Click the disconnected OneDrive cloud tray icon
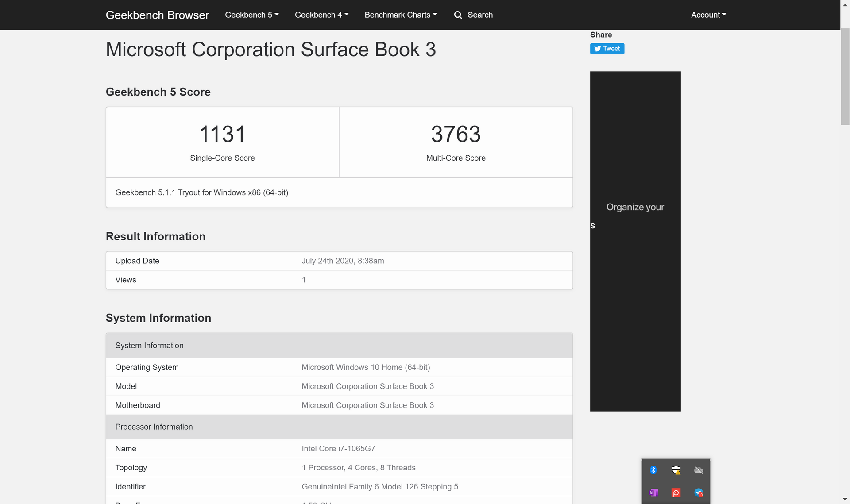The image size is (850, 504). (x=699, y=470)
